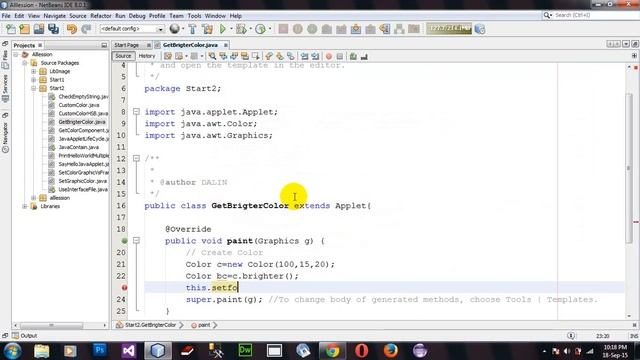Open the Tools menu
Viewport: 640px width, 360px height.
click(194, 16)
